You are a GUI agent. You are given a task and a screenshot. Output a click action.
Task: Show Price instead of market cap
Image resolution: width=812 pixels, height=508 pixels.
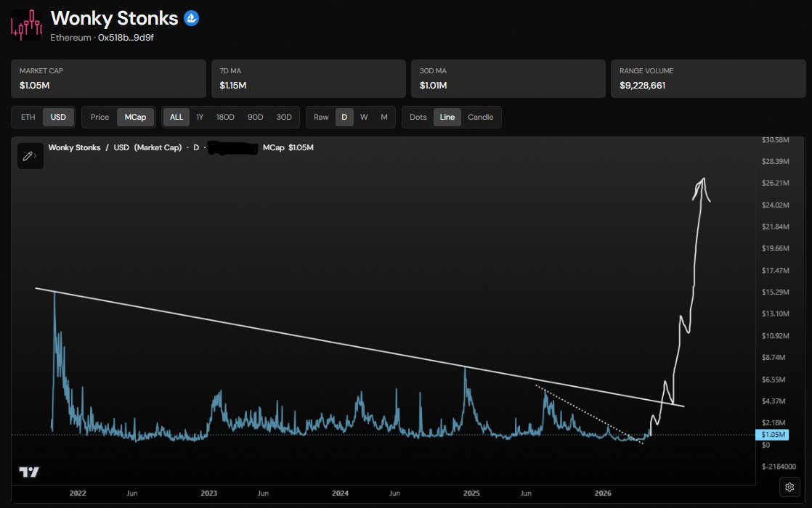coord(100,117)
